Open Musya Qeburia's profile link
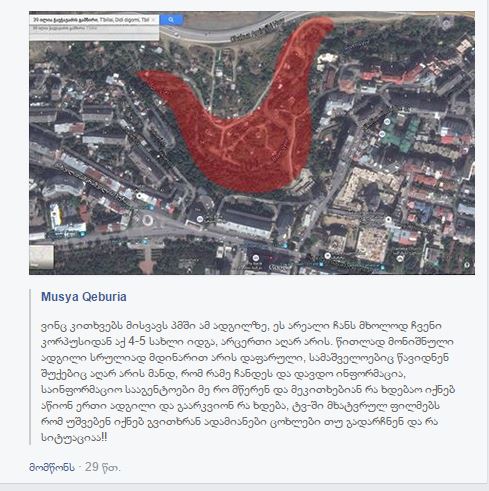The image size is (489, 491). click(84, 297)
